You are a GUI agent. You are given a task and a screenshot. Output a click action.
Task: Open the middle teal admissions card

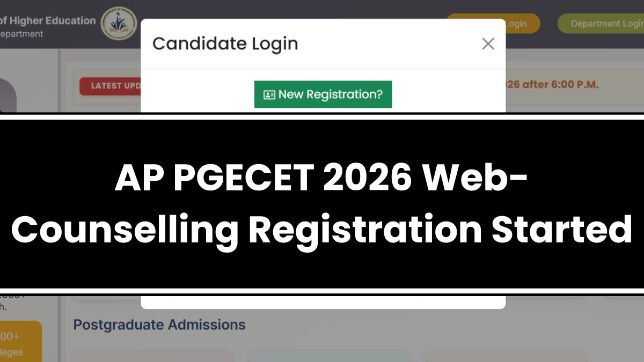click(330, 357)
